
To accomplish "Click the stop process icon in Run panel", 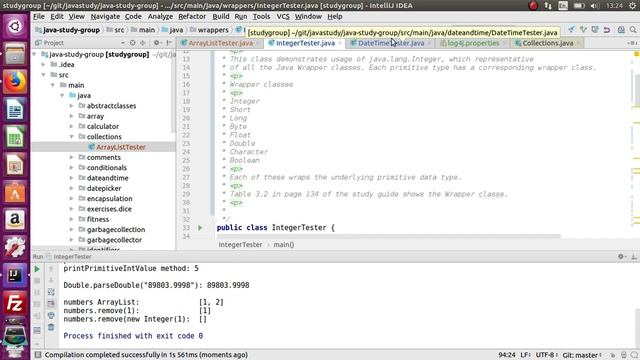I will coord(37,281).
